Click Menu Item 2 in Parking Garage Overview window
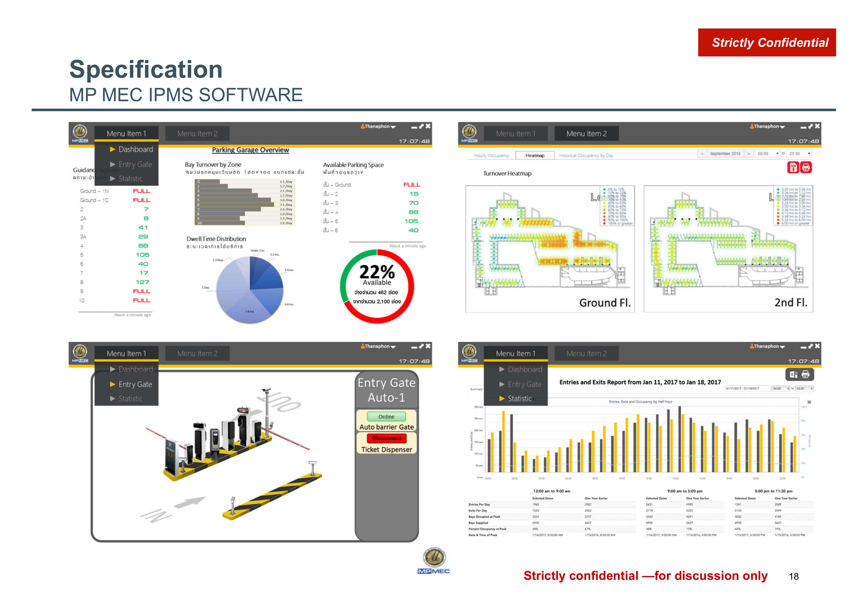The image size is (868, 614). (197, 134)
